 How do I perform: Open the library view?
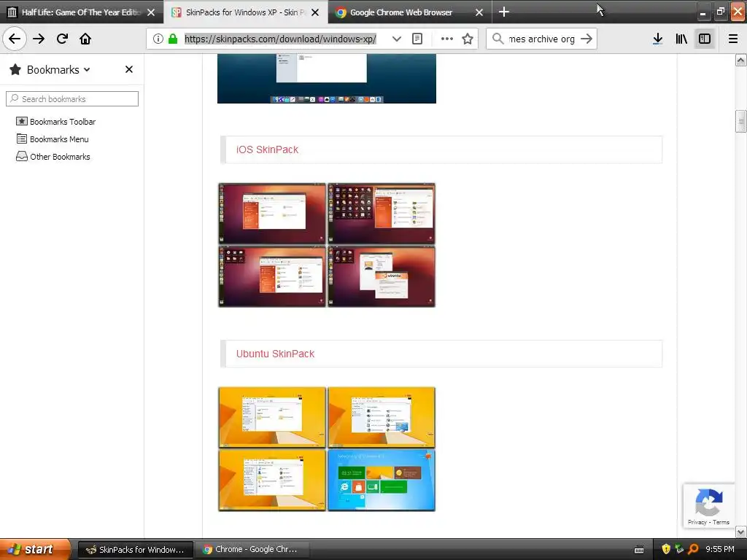[681, 39]
